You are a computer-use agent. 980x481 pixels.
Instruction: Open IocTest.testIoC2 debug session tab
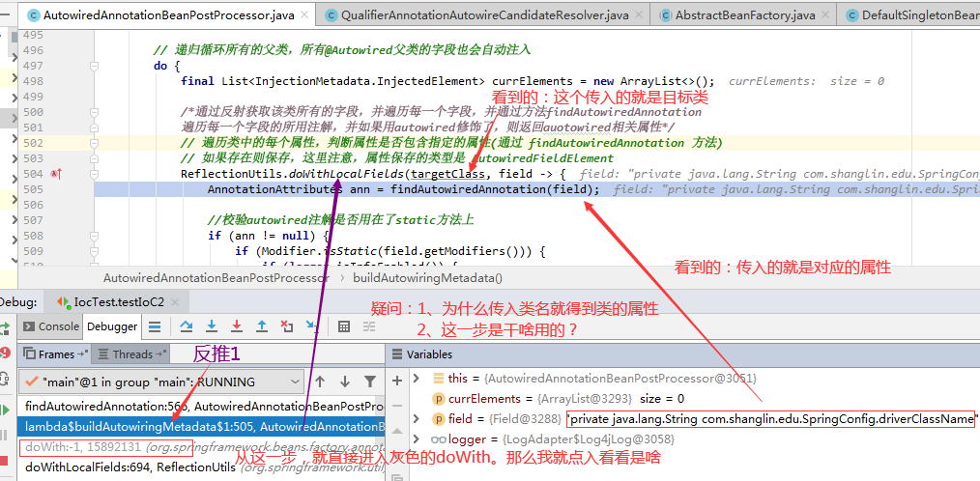coord(119,302)
